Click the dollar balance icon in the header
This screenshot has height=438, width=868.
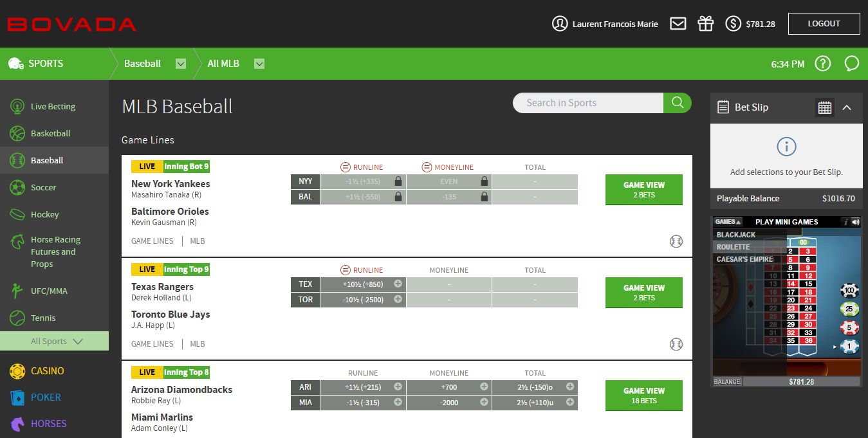[x=733, y=24]
